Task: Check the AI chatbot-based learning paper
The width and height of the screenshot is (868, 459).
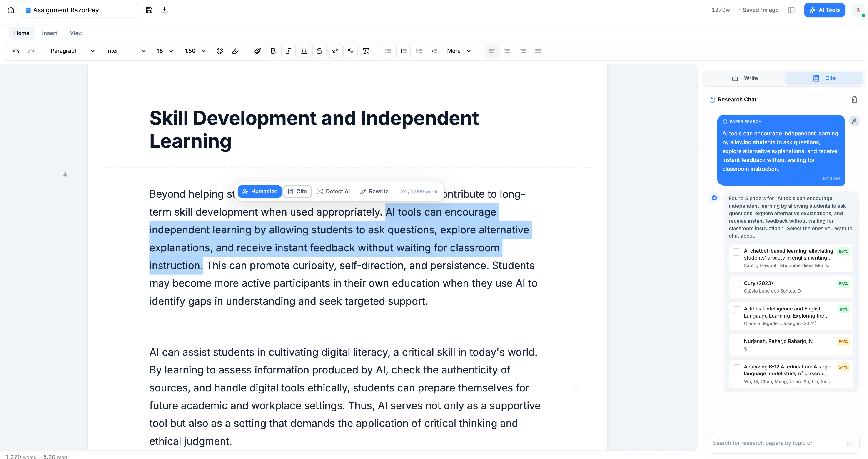Action: [x=737, y=252]
